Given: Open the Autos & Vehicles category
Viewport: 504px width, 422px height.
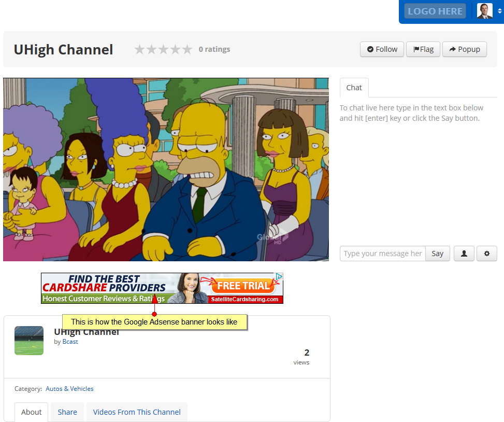Looking at the screenshot, I should point(69,388).
